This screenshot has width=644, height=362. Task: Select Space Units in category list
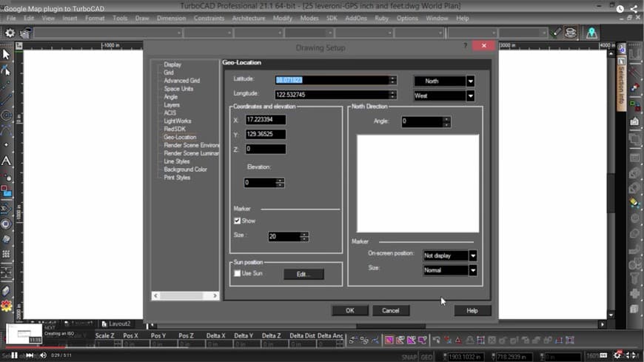point(178,89)
